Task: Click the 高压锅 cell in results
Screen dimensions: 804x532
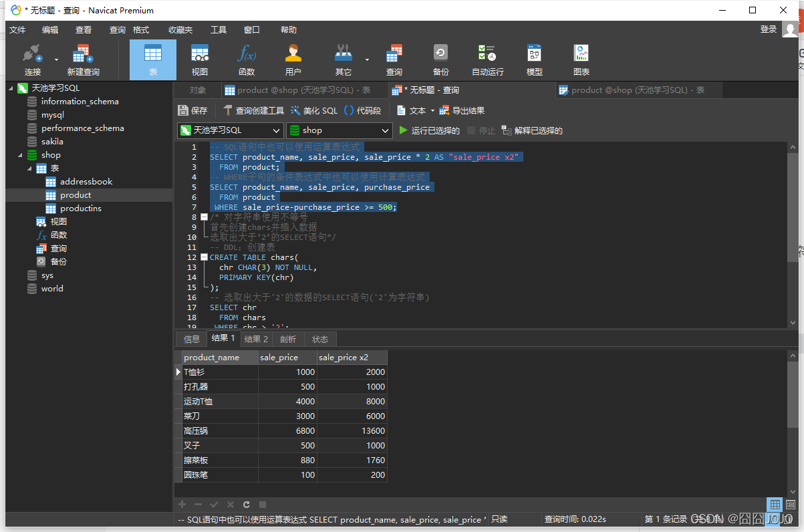Action: coord(221,431)
